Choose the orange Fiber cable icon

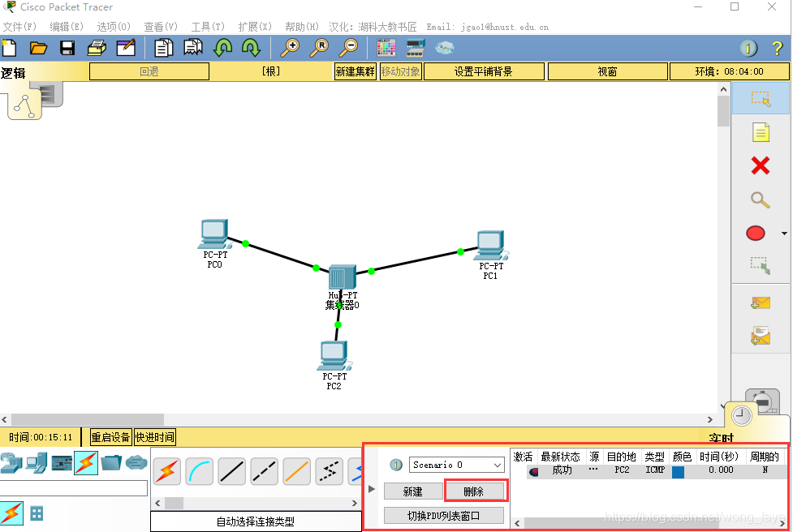point(297,472)
